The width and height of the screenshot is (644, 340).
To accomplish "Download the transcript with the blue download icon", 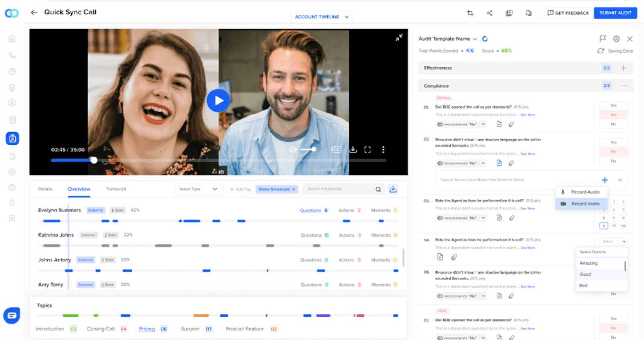I will [393, 189].
